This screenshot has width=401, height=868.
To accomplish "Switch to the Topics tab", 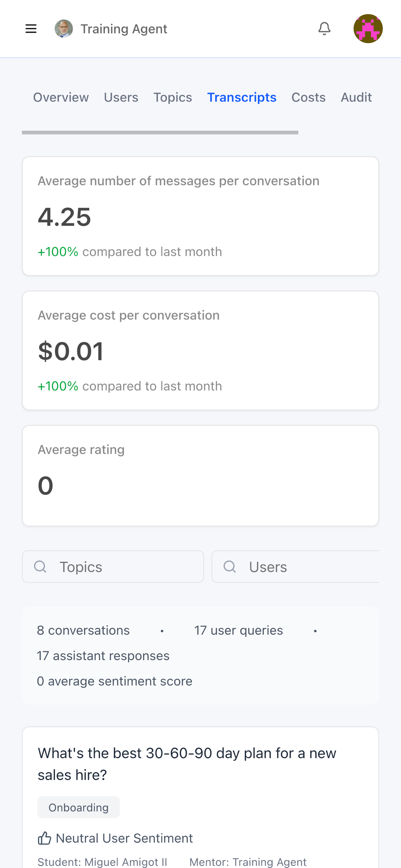I will (x=173, y=97).
